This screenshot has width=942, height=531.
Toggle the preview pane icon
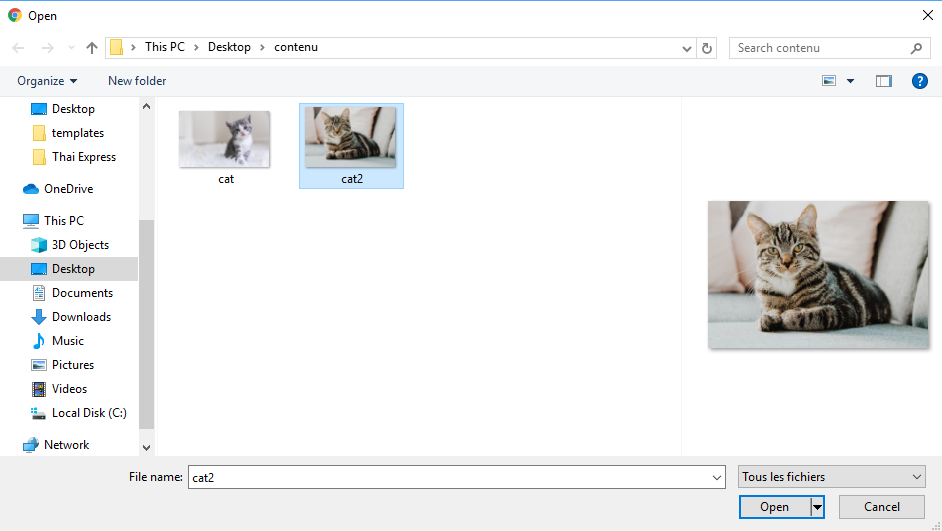pos(883,81)
